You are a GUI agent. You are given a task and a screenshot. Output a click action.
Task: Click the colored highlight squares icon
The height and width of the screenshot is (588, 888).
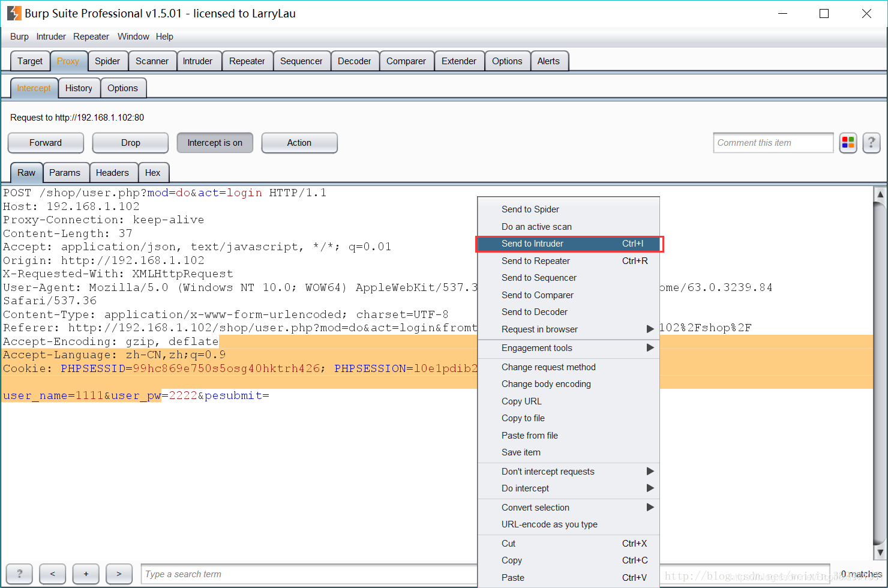click(848, 143)
